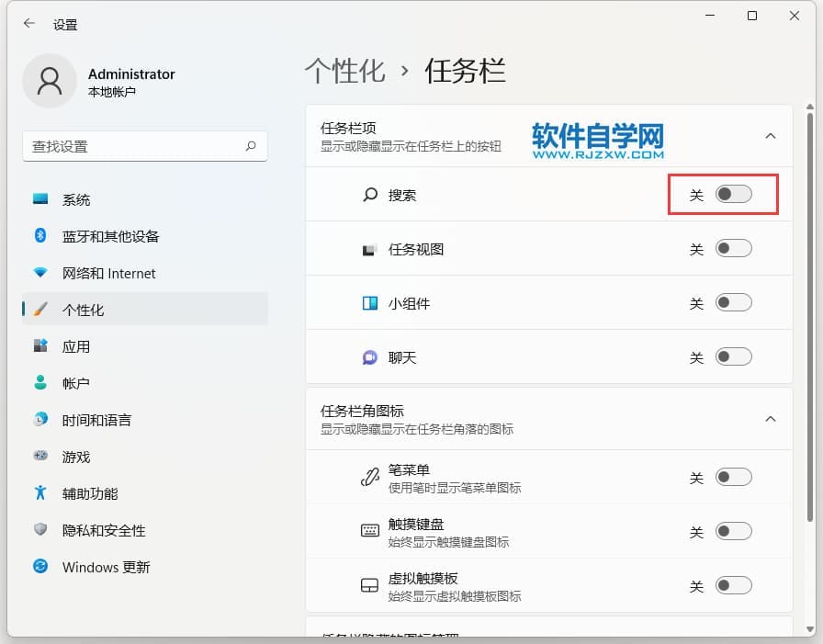Screen dimensions: 823x644
Task: Click the 隐私和安全性 shield icon
Action: (40, 530)
